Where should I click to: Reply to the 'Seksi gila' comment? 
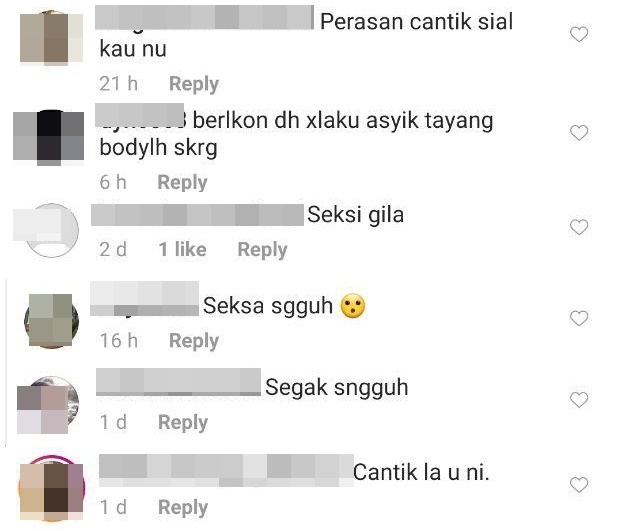262,250
